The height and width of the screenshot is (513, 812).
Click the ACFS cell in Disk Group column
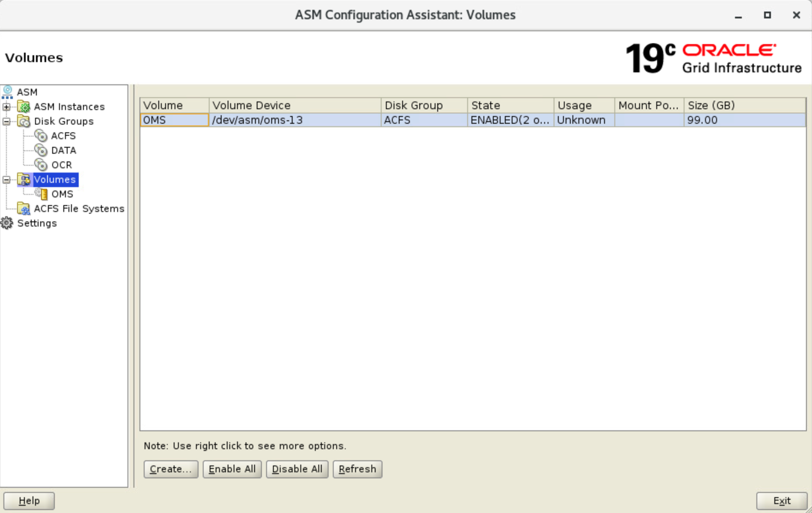[x=424, y=120]
